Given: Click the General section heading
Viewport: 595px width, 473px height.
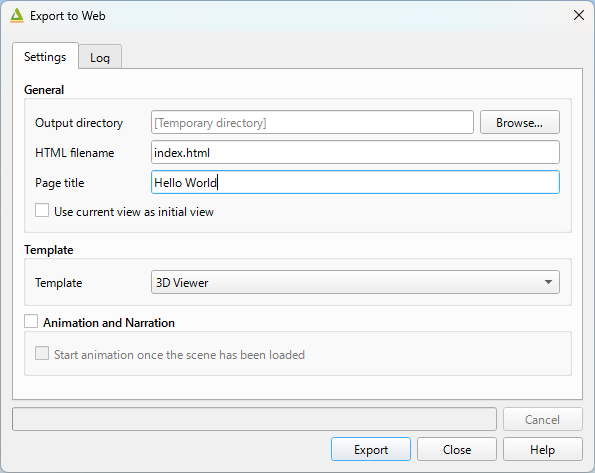Looking at the screenshot, I should point(44,90).
